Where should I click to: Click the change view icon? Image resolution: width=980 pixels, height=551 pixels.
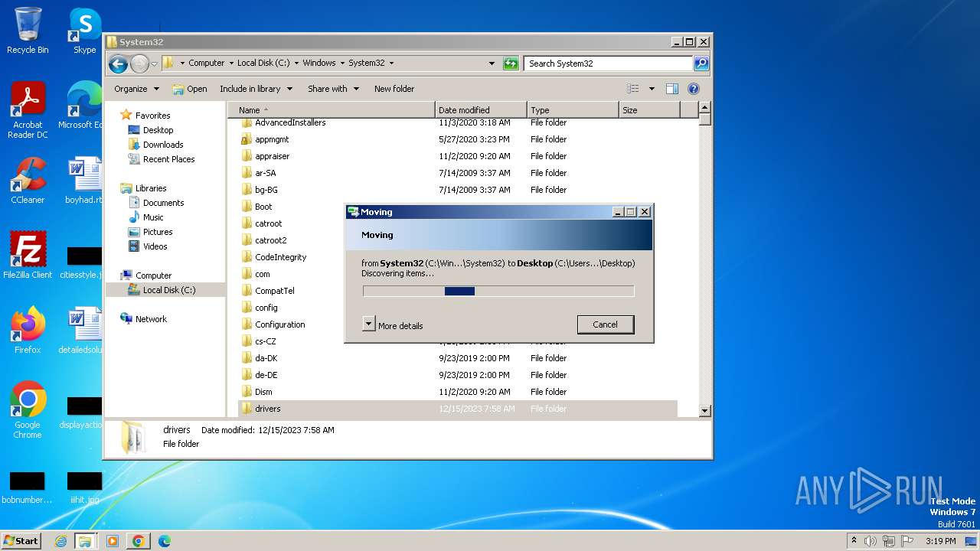click(x=633, y=89)
